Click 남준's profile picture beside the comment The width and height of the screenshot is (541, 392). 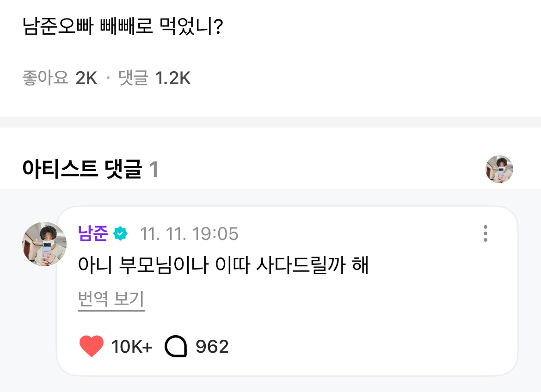pos(44,244)
